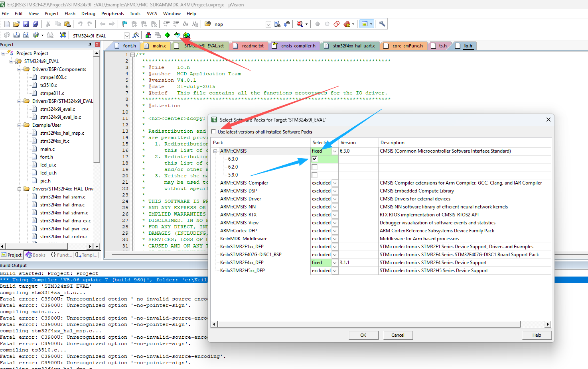Click the window layout icon in toolbar

365,24
